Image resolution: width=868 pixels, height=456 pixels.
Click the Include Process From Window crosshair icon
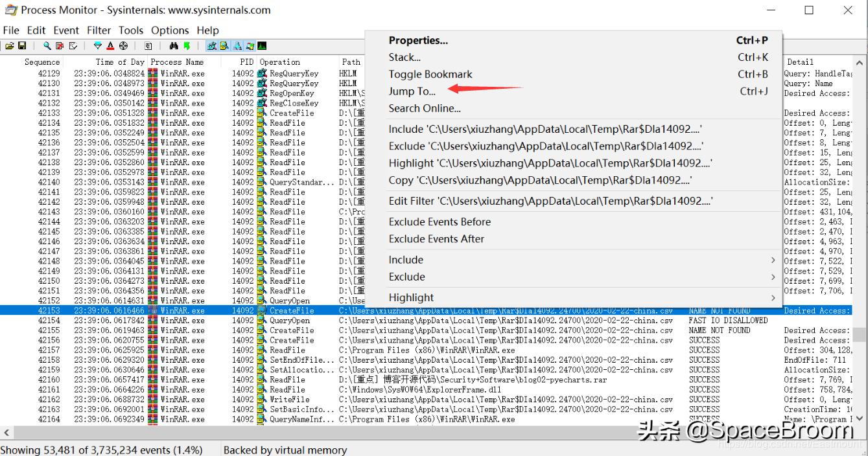point(123,46)
